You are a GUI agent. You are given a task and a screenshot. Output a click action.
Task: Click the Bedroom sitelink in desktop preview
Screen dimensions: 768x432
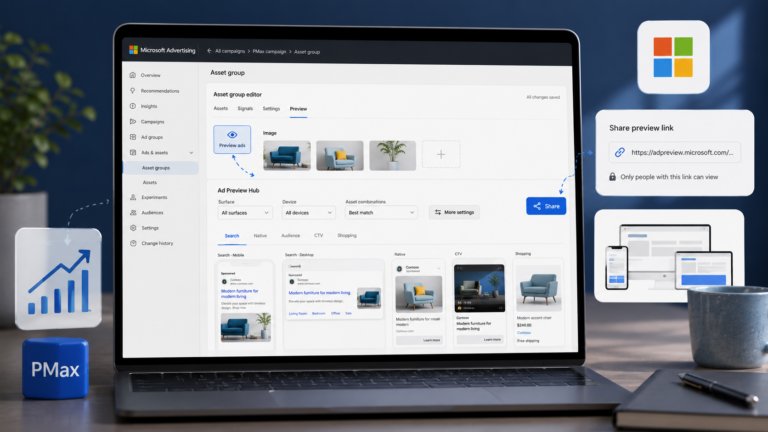coord(318,313)
